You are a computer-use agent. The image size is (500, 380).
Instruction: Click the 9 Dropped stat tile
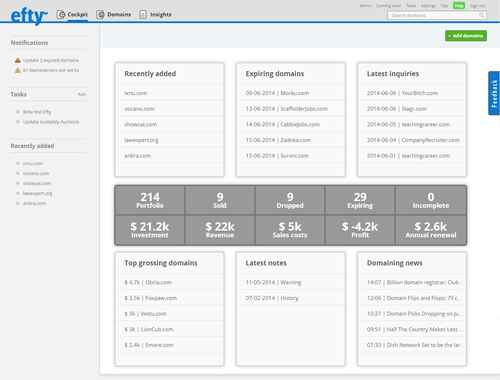[x=290, y=200]
